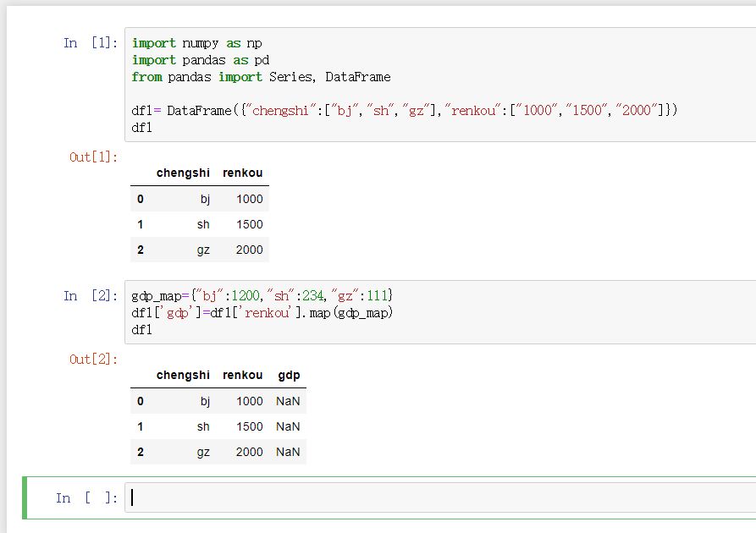Screen dimensions: 756x533
Task: Click the '2000' cell in the Out[1] table
Action: click(x=249, y=250)
